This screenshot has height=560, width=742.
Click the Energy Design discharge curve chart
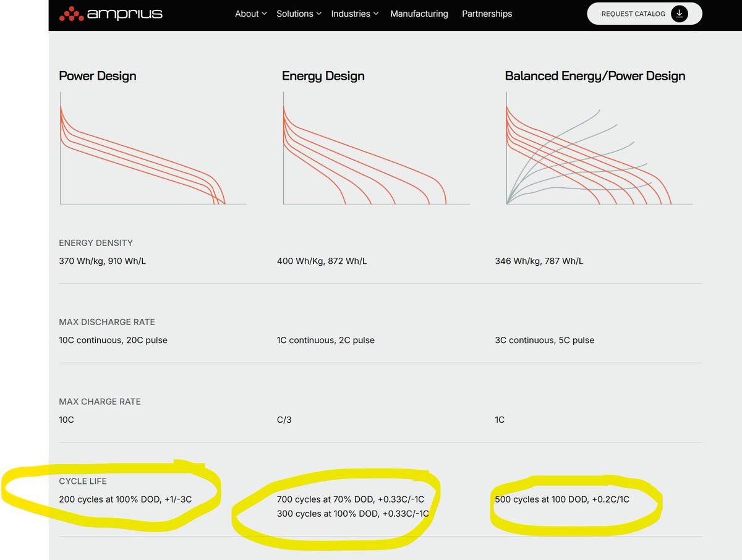click(x=376, y=148)
